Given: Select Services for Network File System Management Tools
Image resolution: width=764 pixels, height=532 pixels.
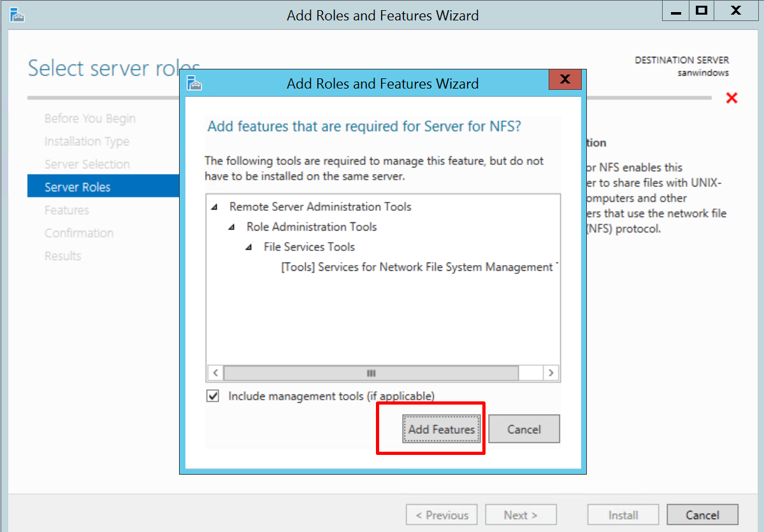Looking at the screenshot, I should pyautogui.click(x=417, y=268).
